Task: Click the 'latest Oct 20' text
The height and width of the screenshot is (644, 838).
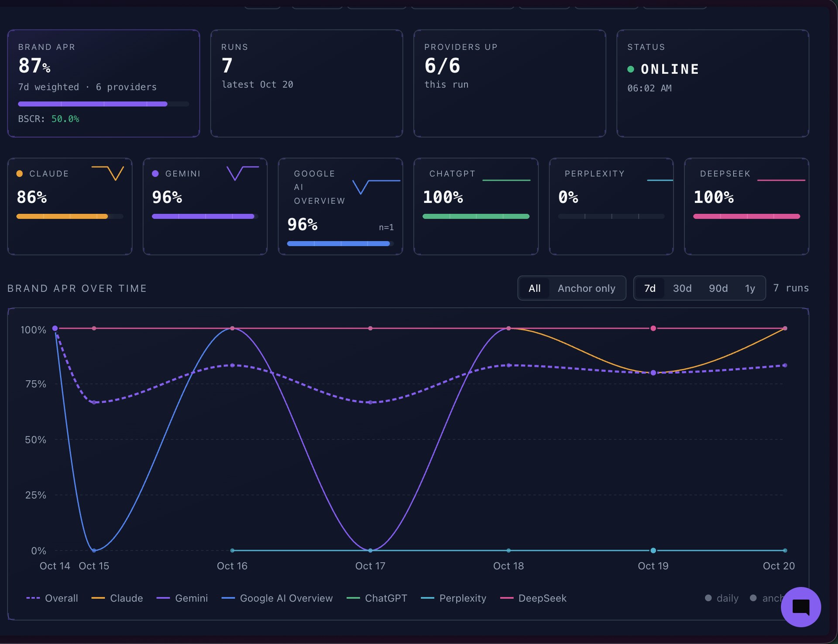Action: point(258,85)
